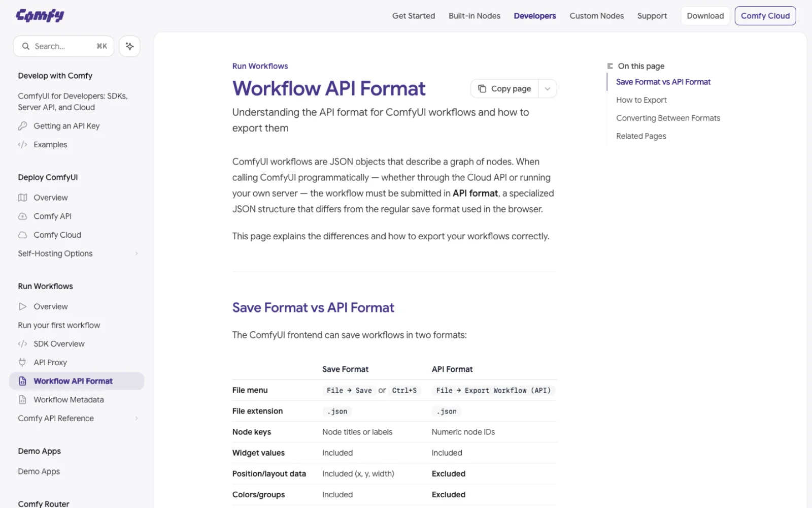Click the cloud icon beside Comfy Cloud
This screenshot has width=812, height=508.
click(22, 235)
